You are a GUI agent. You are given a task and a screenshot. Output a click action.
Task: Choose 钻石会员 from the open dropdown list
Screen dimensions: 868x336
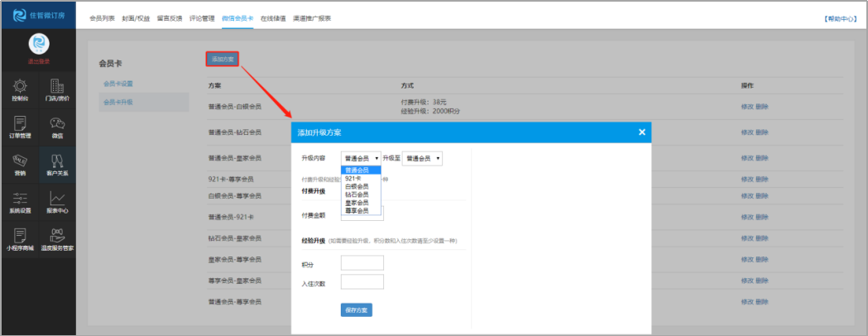click(357, 194)
